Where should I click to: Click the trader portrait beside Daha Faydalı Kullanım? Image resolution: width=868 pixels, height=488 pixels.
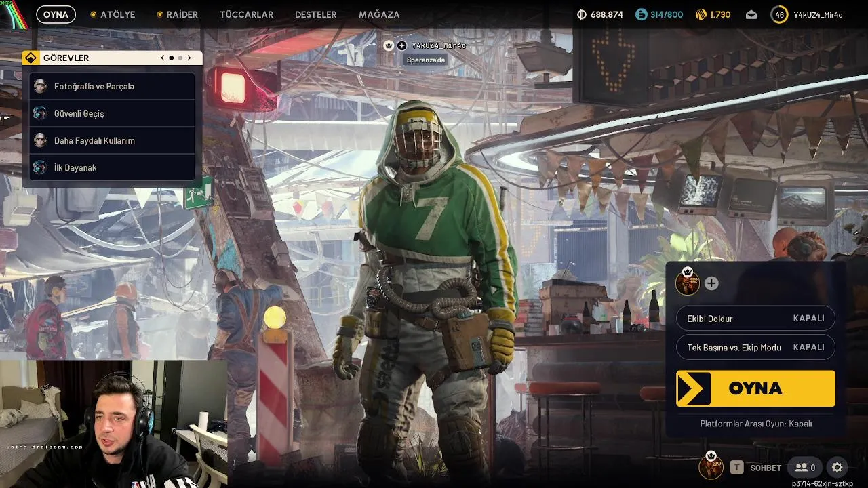coord(40,140)
